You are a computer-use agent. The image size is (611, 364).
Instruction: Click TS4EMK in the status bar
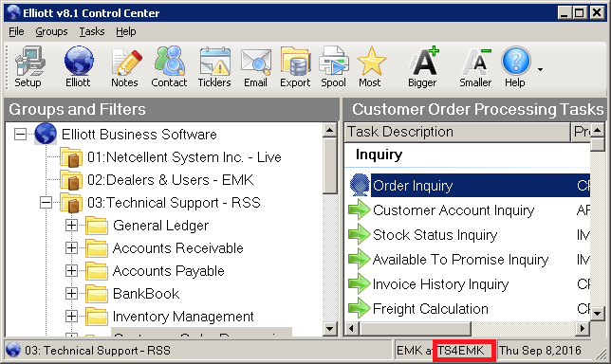(x=460, y=351)
